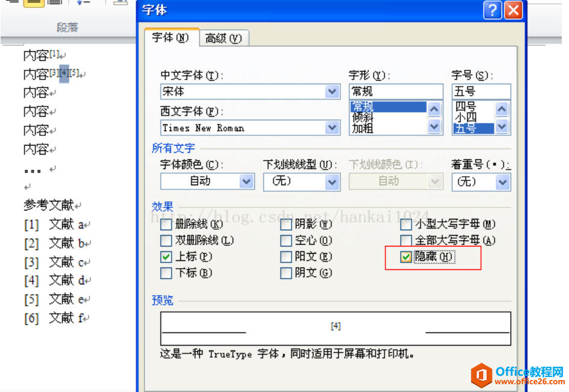Enable the 删除线(K) checkbox

[x=166, y=225]
